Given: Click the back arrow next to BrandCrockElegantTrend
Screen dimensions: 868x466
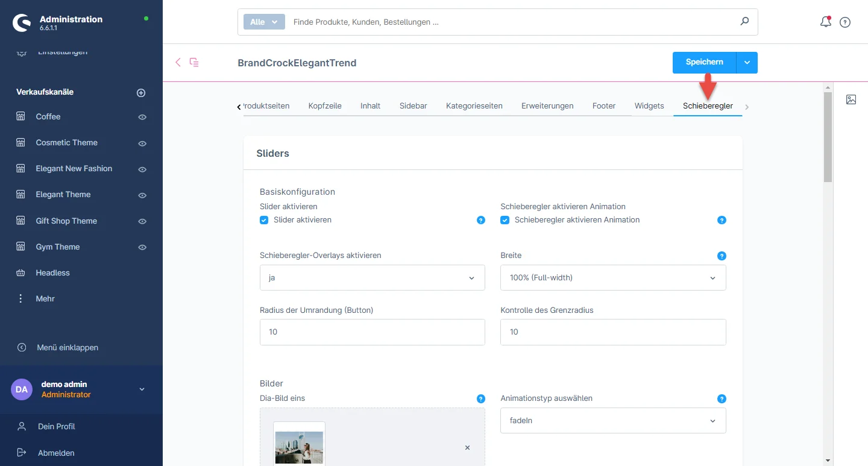Looking at the screenshot, I should (178, 62).
